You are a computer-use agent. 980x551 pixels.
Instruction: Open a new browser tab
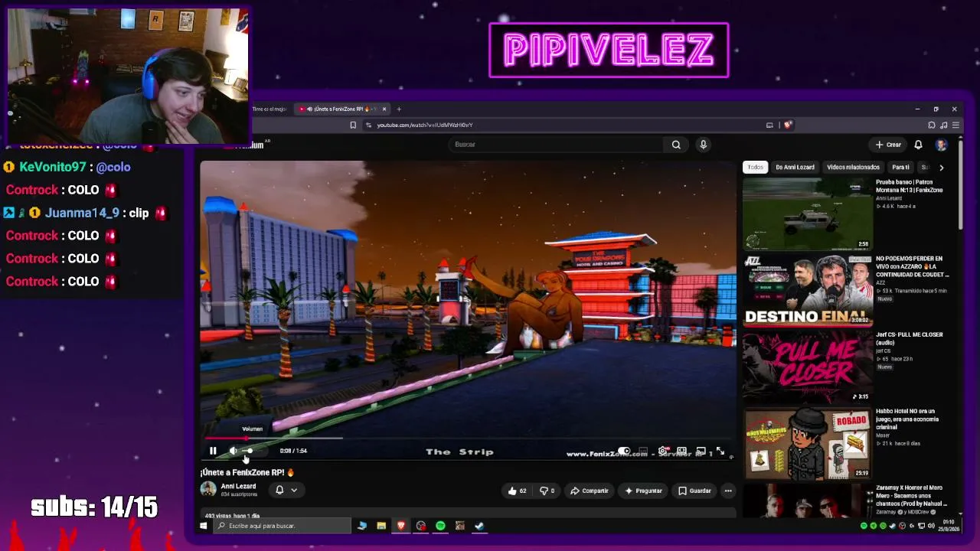399,109
